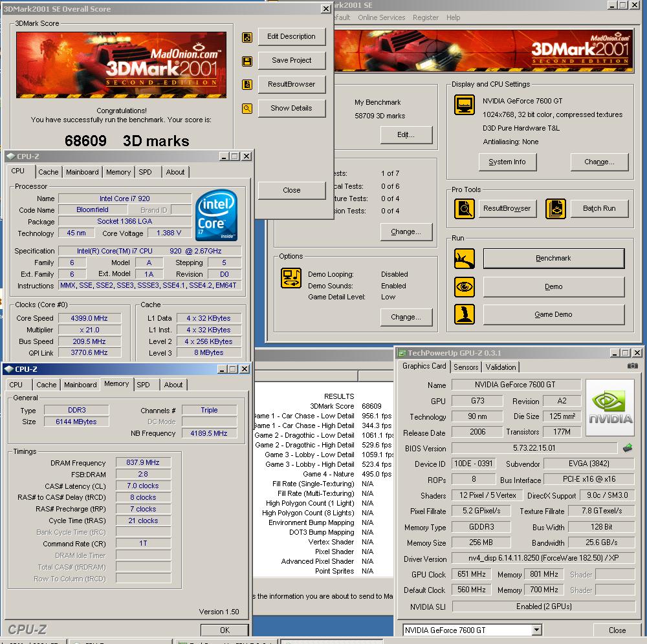
Task: Select the SPD tab in Memory CPU-Z window
Action: point(143,385)
